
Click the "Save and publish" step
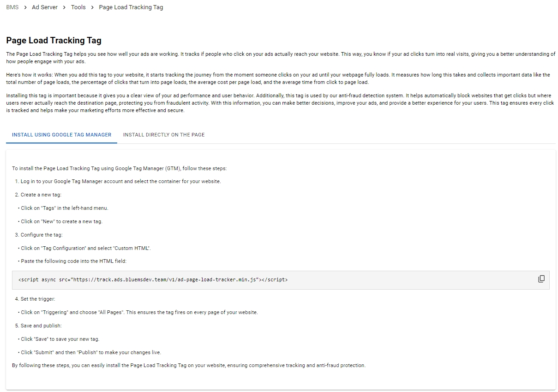tap(41, 326)
